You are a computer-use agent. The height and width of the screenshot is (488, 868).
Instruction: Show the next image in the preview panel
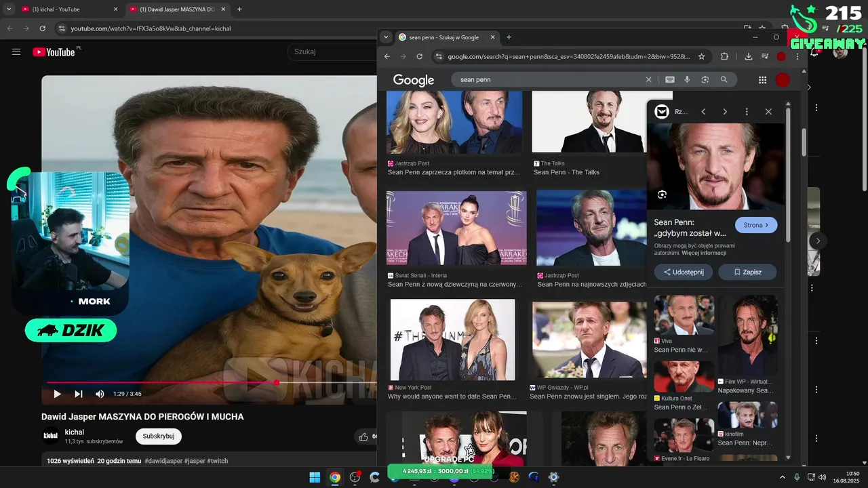725,112
